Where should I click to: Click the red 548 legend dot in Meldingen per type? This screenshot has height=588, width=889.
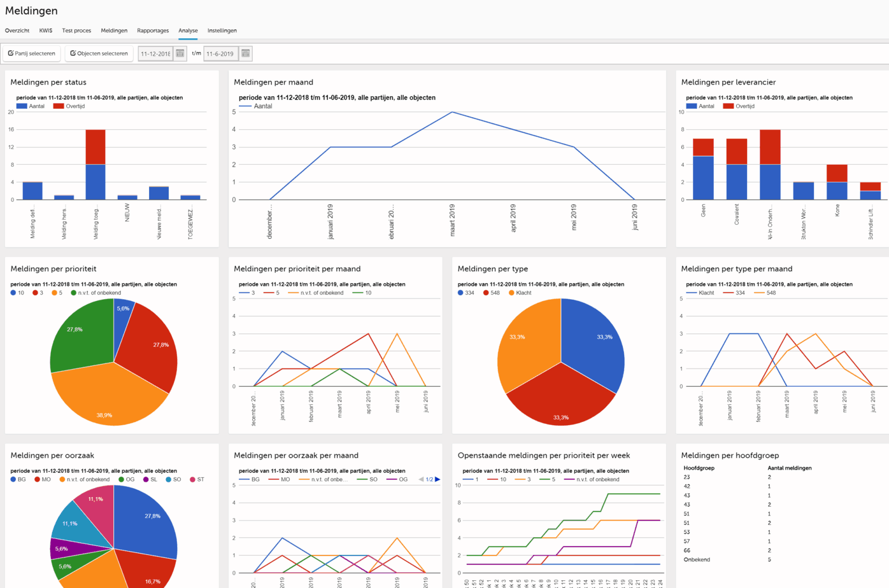[x=486, y=293]
